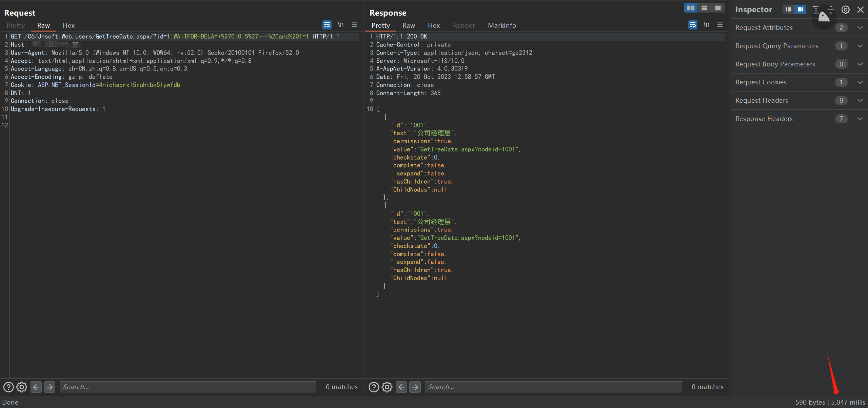Expand Request Query Parameters section
The height and width of the screenshot is (408, 868).
pyautogui.click(x=860, y=46)
